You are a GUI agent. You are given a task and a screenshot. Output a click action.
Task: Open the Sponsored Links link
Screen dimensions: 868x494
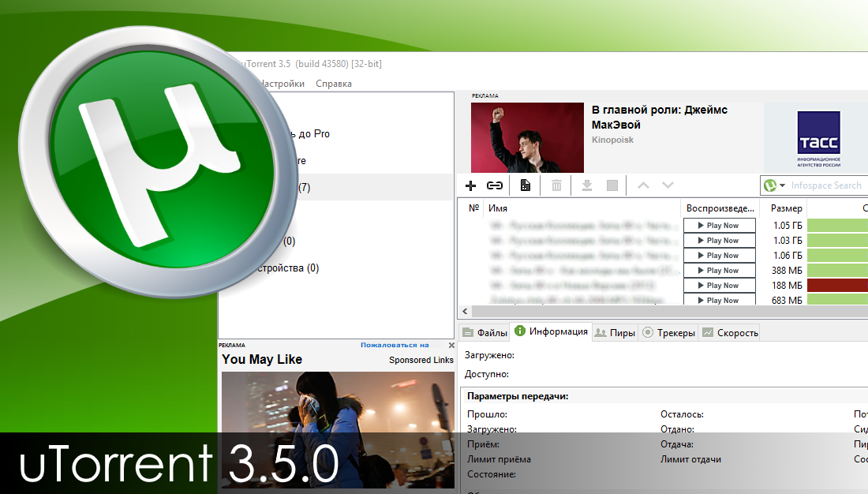[x=421, y=360]
